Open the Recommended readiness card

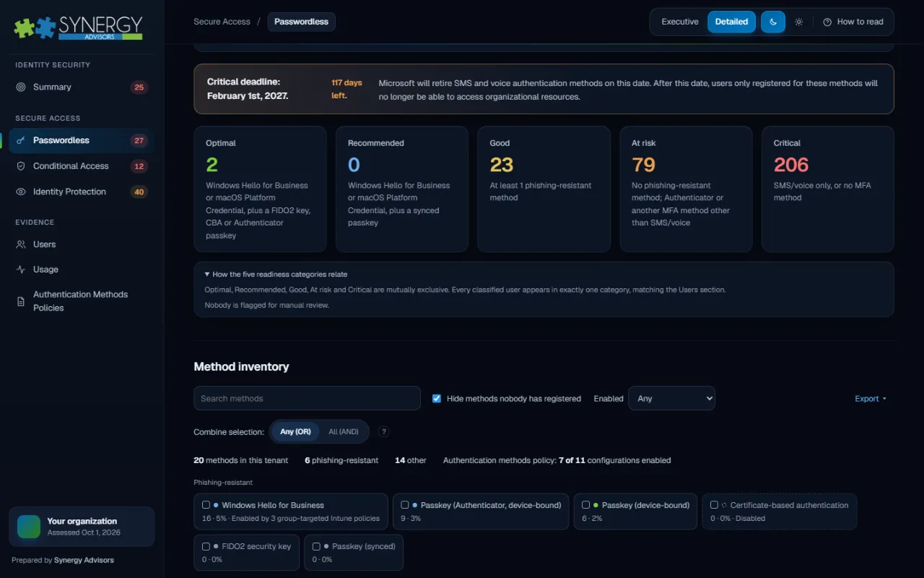[x=402, y=189]
